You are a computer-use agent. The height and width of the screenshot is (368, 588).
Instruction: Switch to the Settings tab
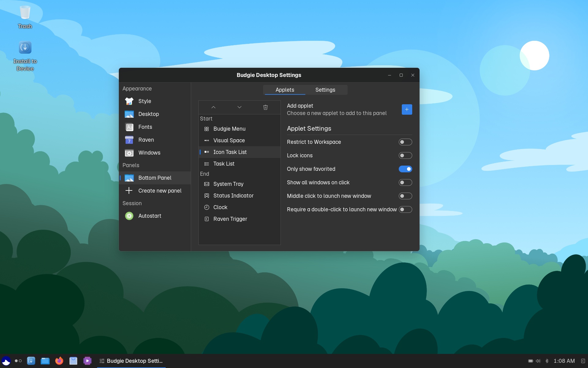[325, 90]
